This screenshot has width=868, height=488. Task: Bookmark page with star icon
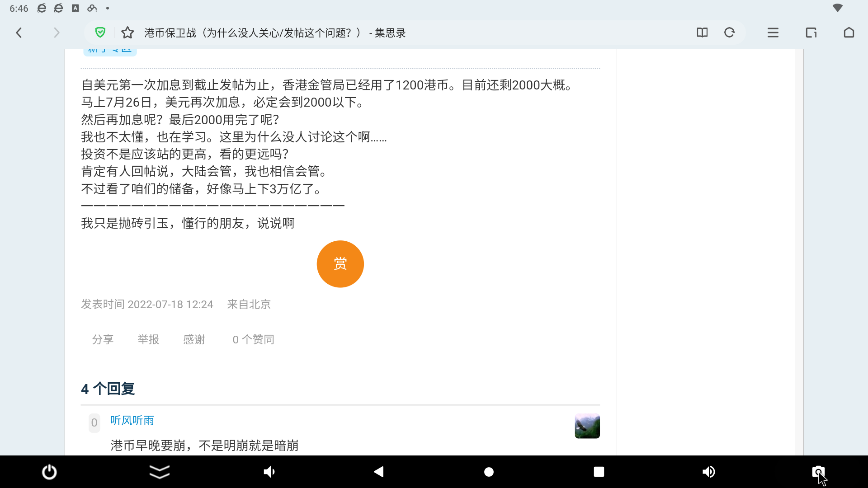pyautogui.click(x=127, y=33)
